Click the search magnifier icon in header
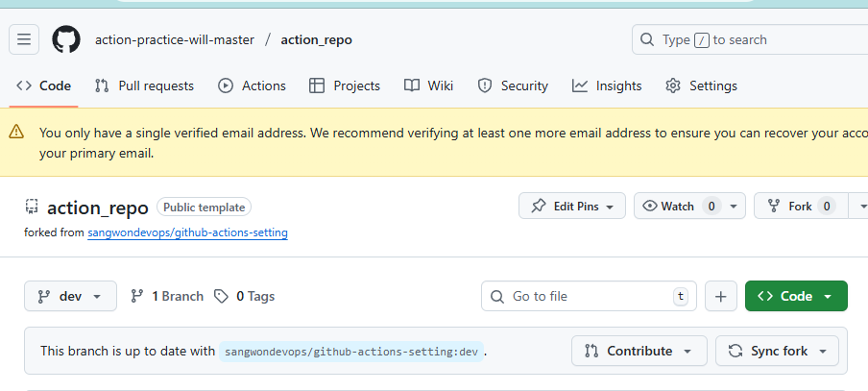868x391 pixels. click(649, 40)
